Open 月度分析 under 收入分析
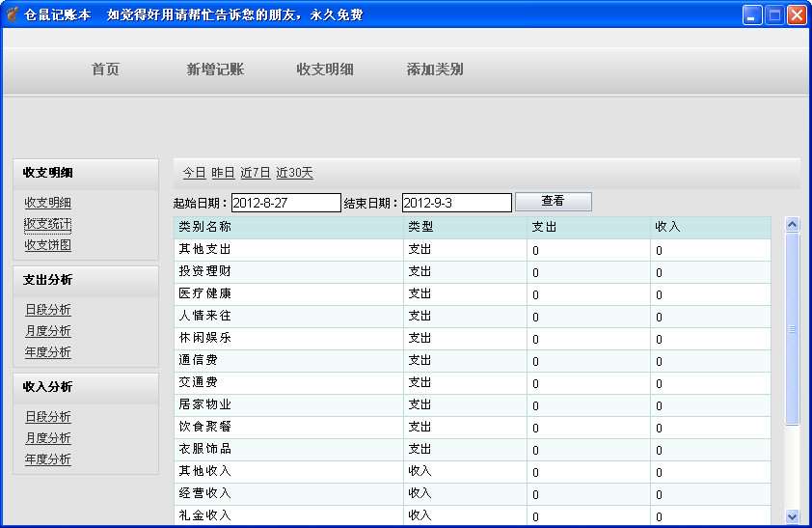812x528 pixels. click(x=47, y=438)
